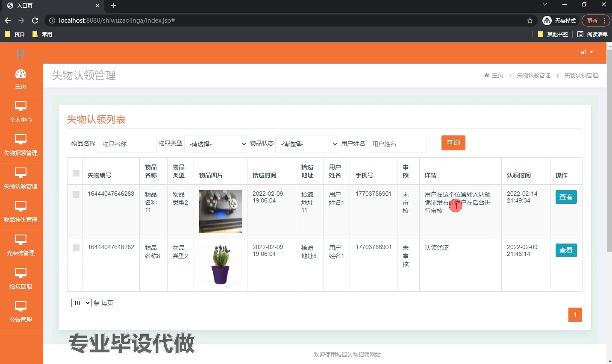Screen dimensions: 612x364
Task: Click the 个人中心 monitor icon
Action: [x=21, y=106]
